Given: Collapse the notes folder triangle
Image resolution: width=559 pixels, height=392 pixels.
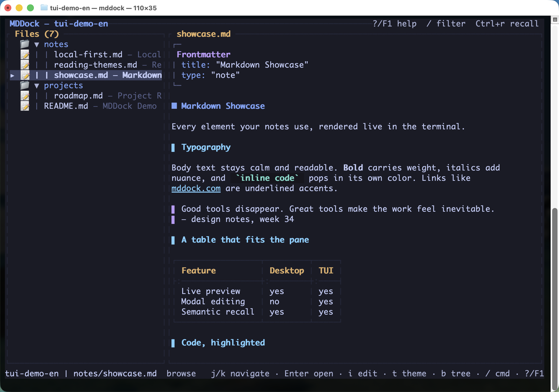Looking at the screenshot, I should click(37, 45).
